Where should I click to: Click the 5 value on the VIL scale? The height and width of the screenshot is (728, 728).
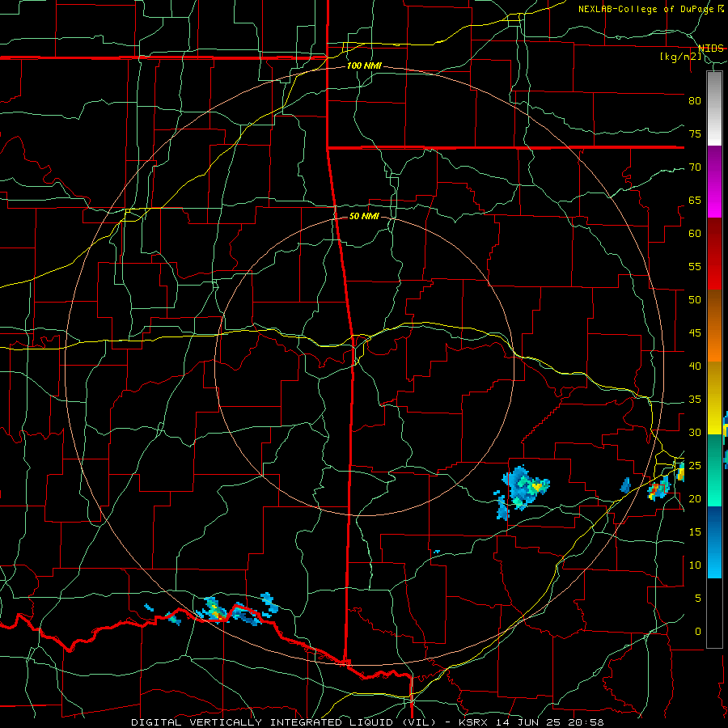698,598
